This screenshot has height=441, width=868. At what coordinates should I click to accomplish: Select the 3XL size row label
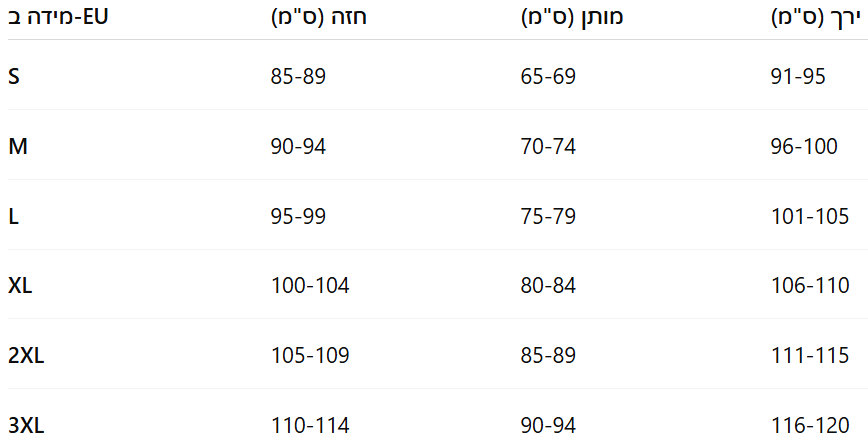pyautogui.click(x=26, y=426)
